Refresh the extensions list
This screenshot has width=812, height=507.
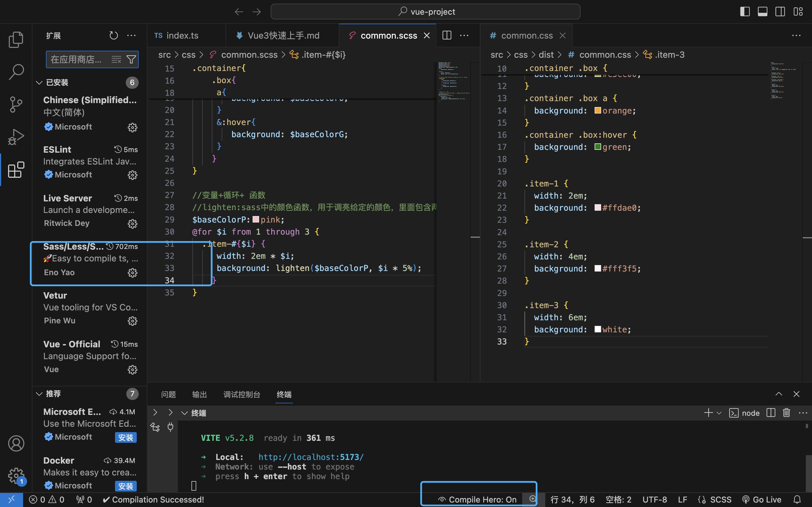(x=113, y=35)
